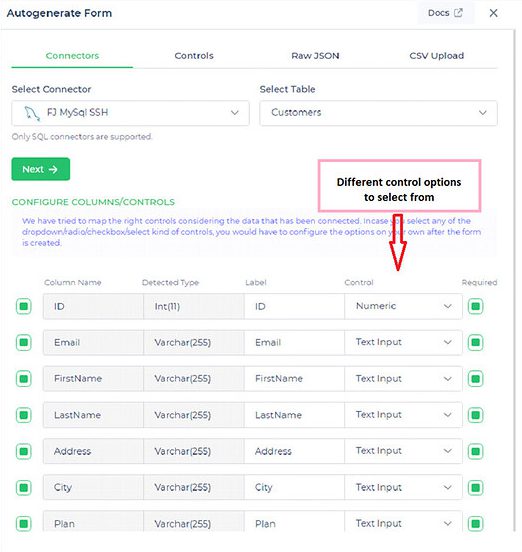Toggle the Required checkbox for Email
522x552 pixels.
[x=476, y=343]
